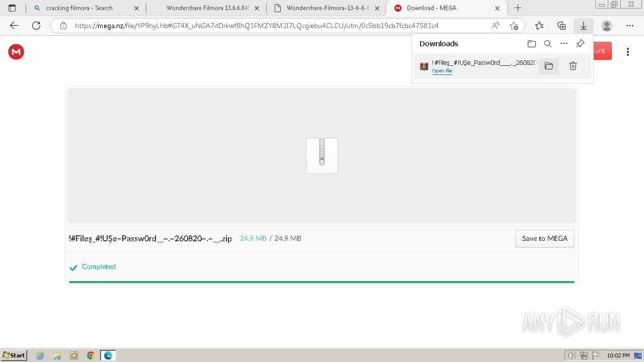
Task: Pin the Downloads panel
Action: tap(580, 44)
